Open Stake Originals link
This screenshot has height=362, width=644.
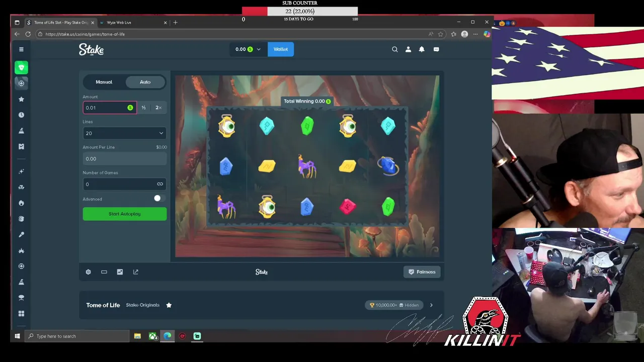[142, 305]
